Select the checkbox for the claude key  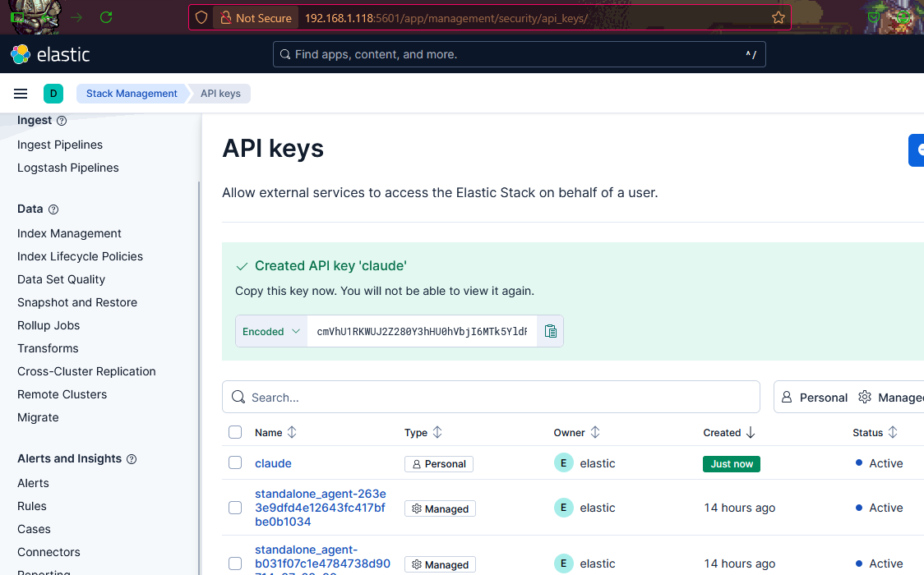[235, 463]
